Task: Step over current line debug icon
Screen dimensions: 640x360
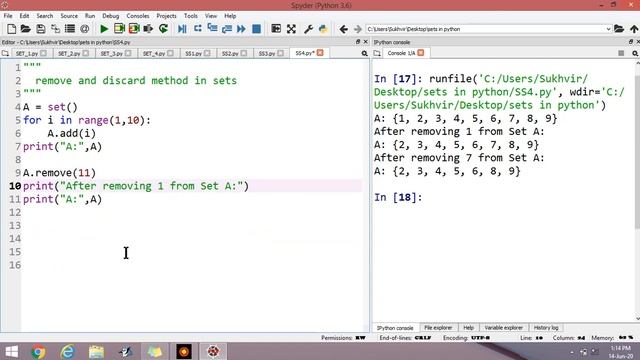Action: [x=198, y=29]
